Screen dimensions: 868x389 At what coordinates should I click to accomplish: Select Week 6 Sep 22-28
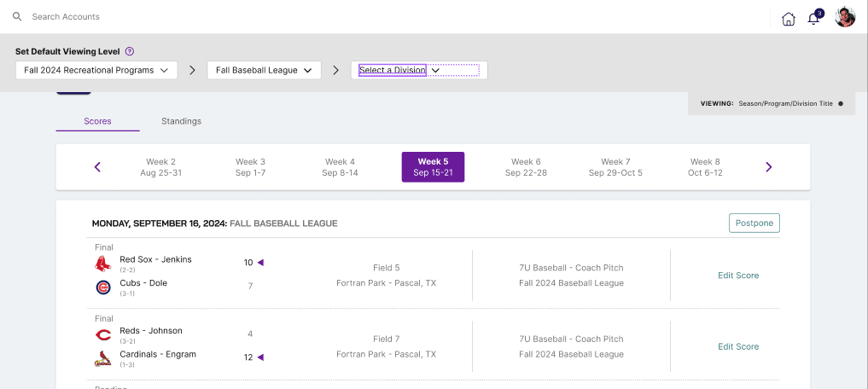coord(526,167)
